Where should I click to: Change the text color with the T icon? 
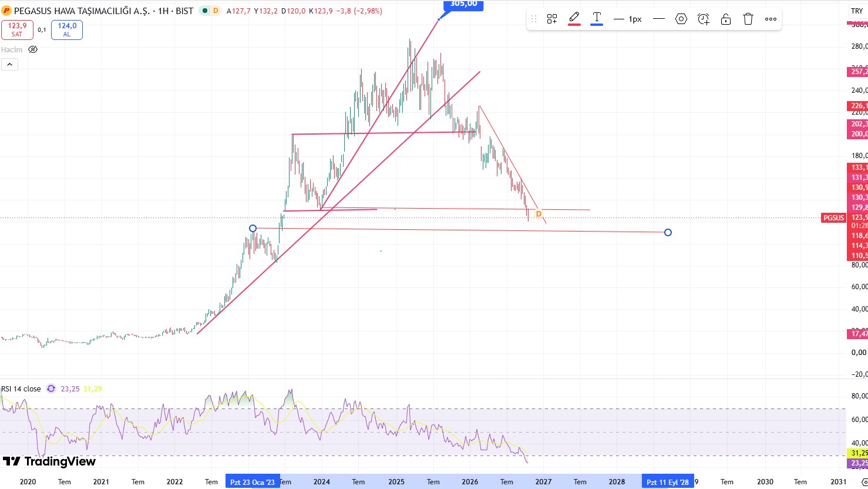[597, 18]
